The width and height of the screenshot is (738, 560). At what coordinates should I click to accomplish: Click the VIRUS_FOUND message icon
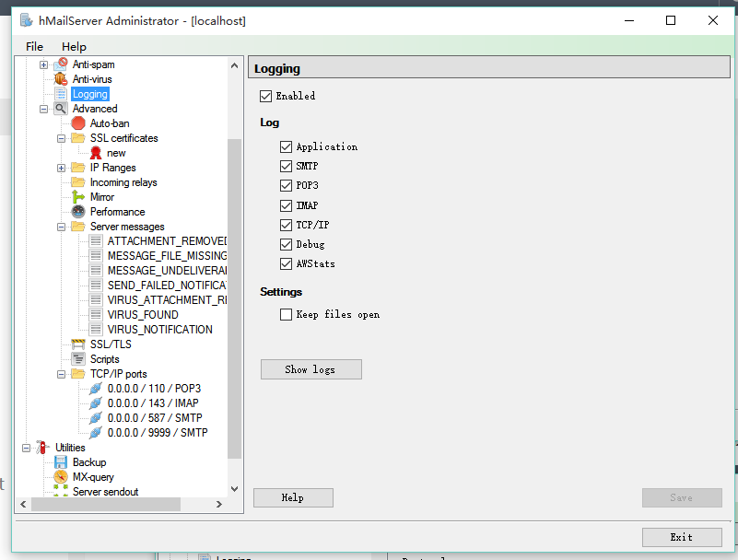tap(96, 314)
